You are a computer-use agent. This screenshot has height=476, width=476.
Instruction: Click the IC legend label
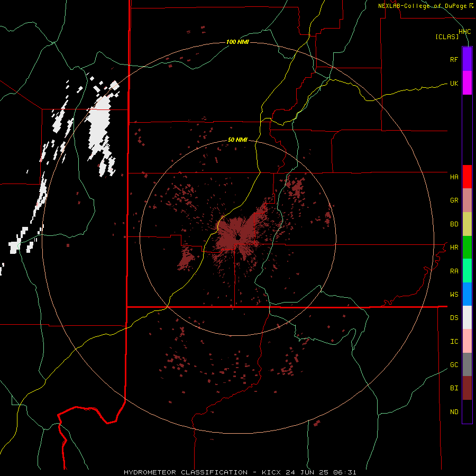pos(454,341)
